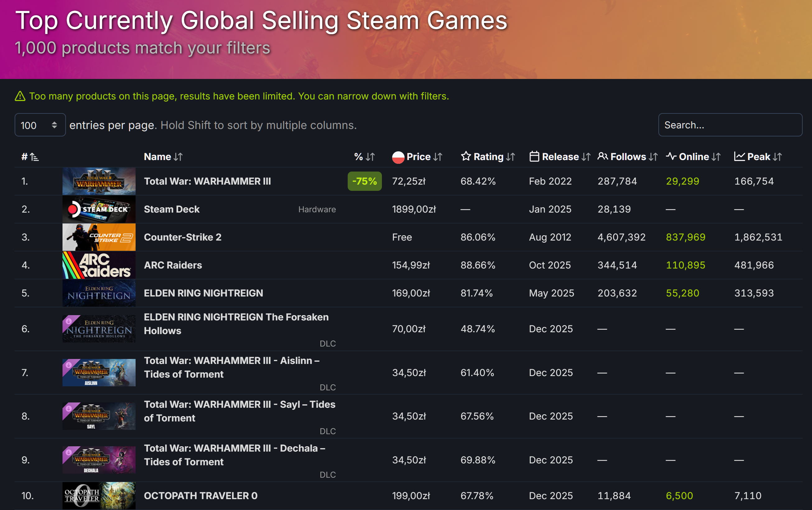
Task: Click the chart icon in Peak header
Action: (x=739, y=156)
